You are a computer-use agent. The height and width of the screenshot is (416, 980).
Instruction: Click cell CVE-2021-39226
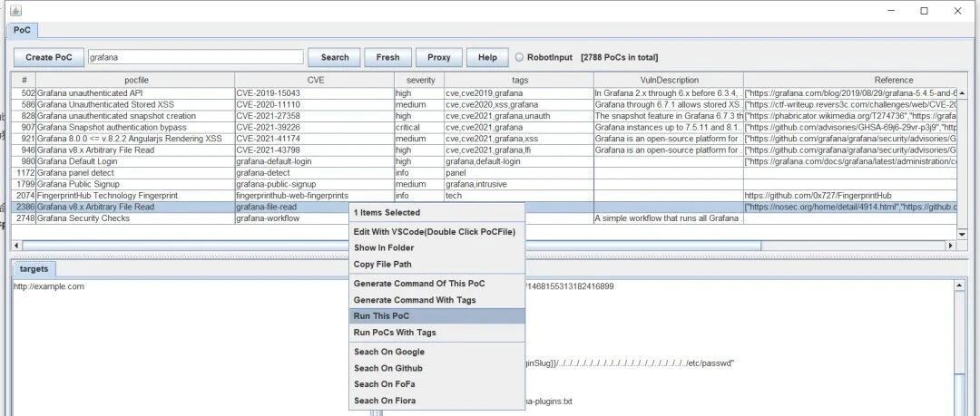tap(315, 127)
